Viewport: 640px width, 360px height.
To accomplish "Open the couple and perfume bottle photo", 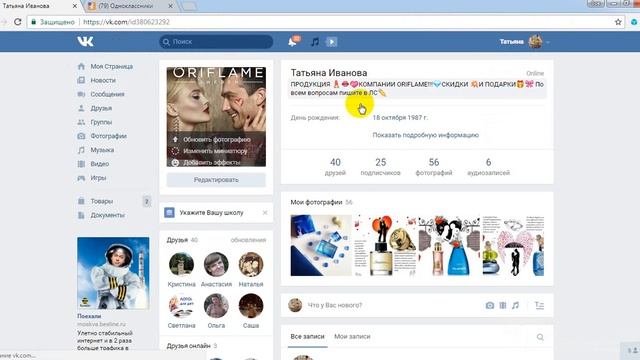I will [x=385, y=246].
